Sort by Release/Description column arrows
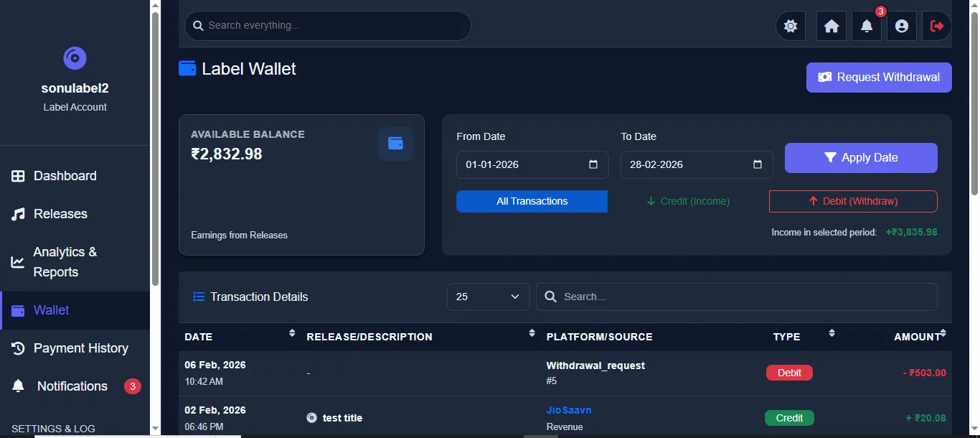The image size is (980, 438). click(x=532, y=333)
